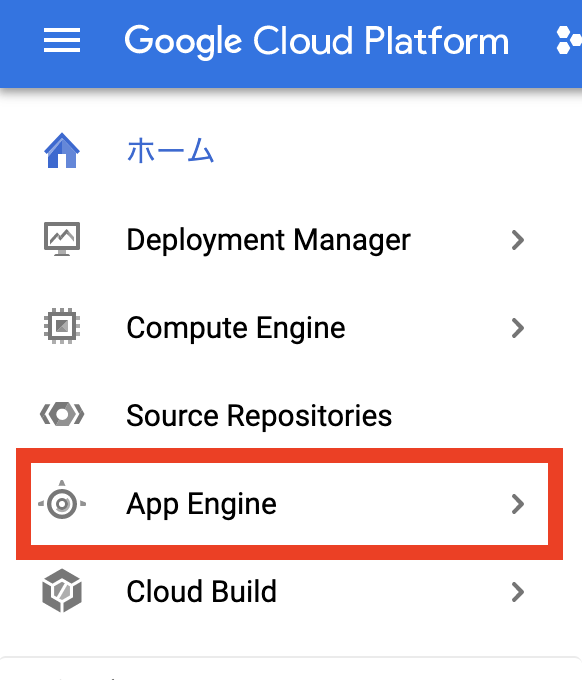Open the project selector hexagon icon
The image size is (582, 680).
[569, 40]
